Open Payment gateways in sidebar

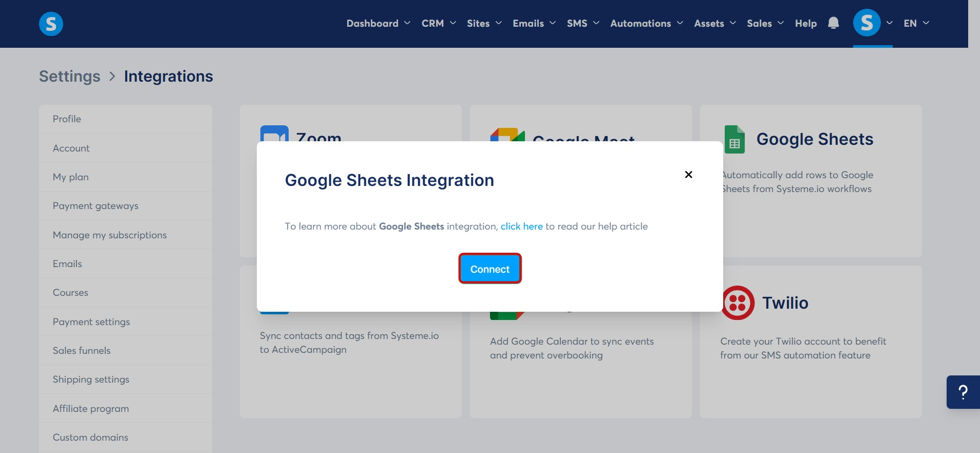tap(125, 206)
